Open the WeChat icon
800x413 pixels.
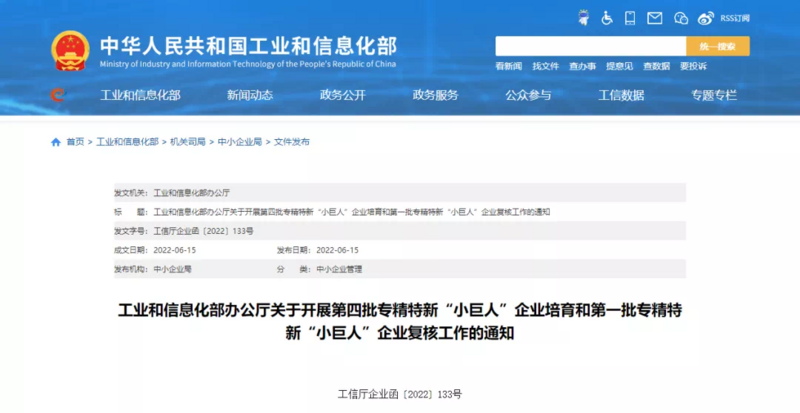[x=681, y=18]
